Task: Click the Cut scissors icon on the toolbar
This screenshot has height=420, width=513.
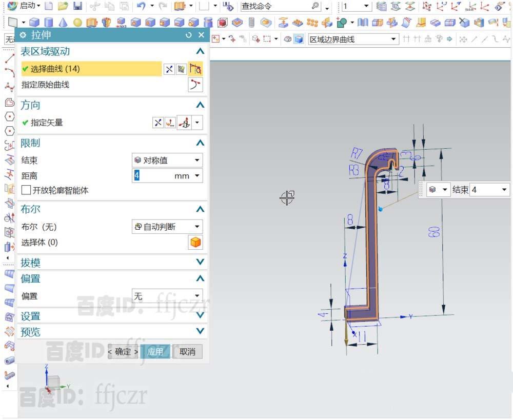Action: 95,7
